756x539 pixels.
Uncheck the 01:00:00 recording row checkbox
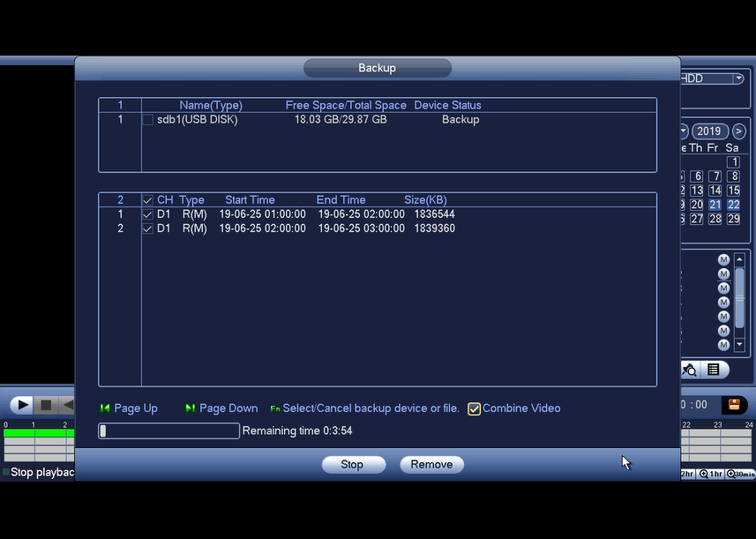(x=147, y=214)
